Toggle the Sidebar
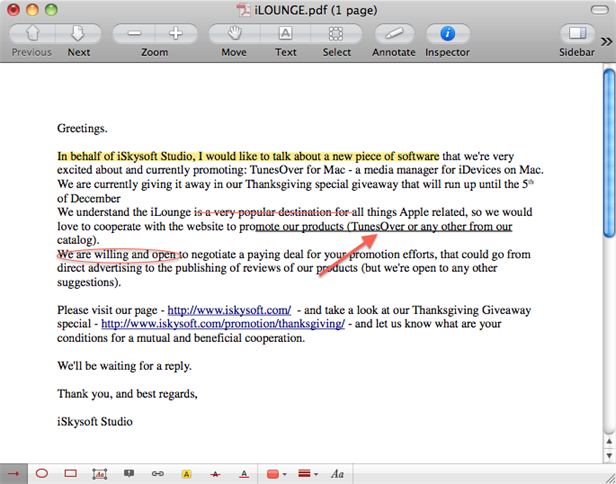616x484 pixels. pyautogui.click(x=577, y=34)
